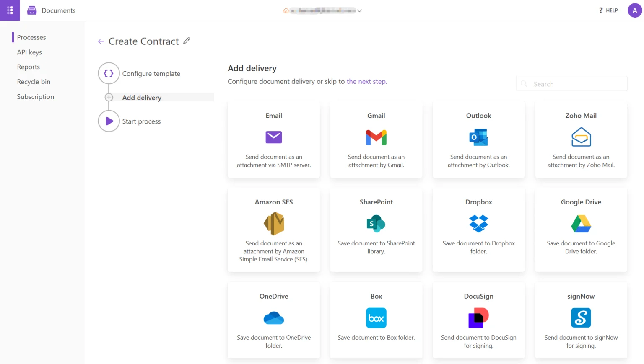
Task: Click the next step link
Action: click(366, 81)
